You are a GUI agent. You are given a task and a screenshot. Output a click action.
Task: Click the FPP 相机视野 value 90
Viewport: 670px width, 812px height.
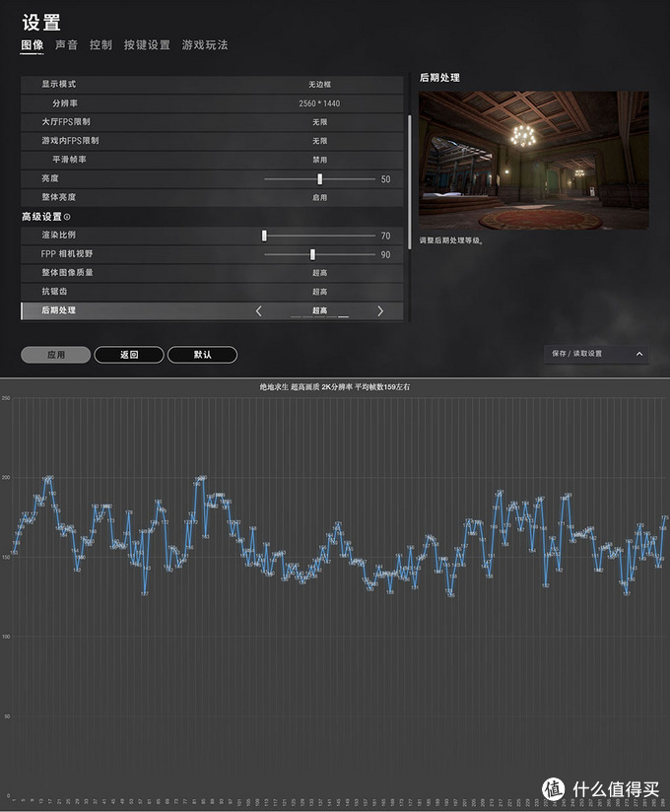(x=385, y=254)
